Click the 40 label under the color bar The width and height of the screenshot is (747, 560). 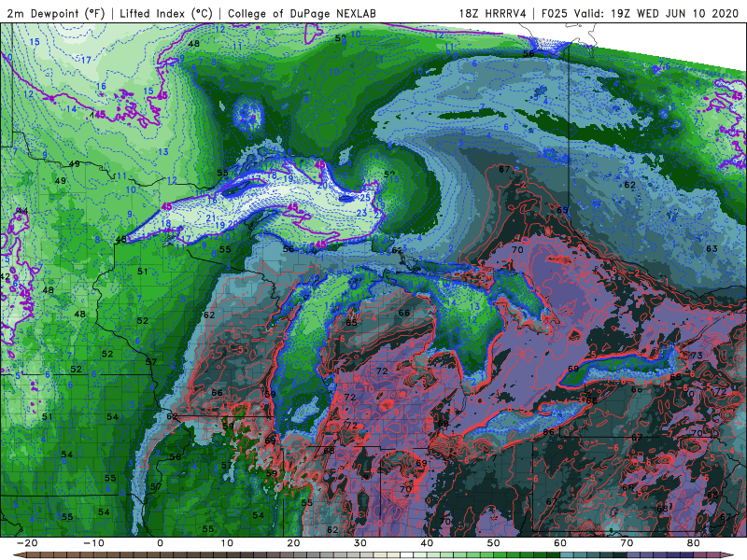427,543
